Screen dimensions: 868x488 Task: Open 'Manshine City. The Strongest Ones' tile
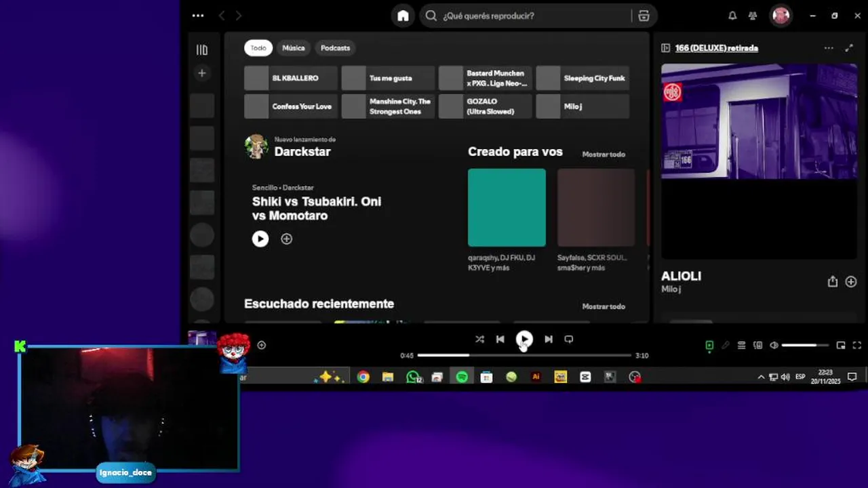coord(388,106)
